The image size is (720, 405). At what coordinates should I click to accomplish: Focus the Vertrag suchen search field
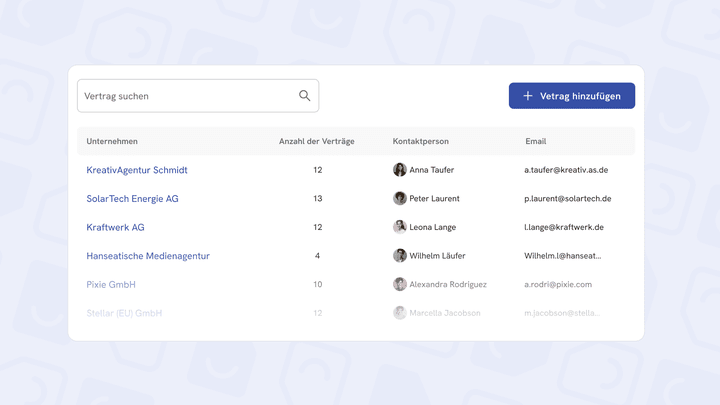[198, 96]
